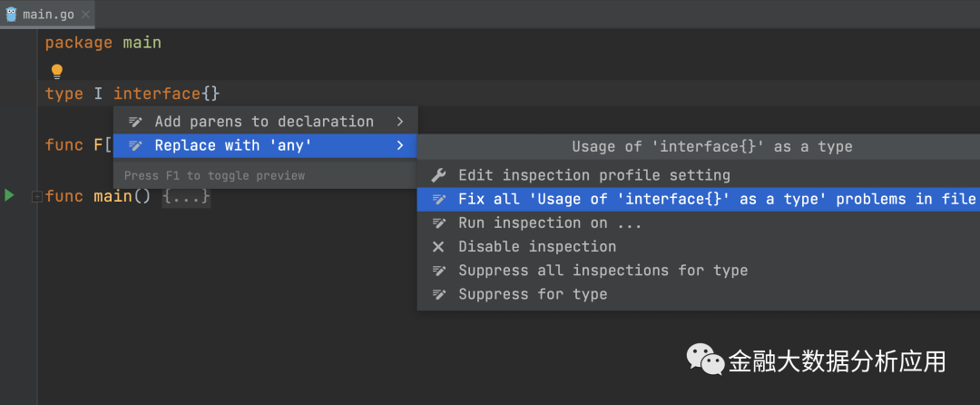Select Disable inspection option
This screenshot has height=405, width=980.
[536, 246]
